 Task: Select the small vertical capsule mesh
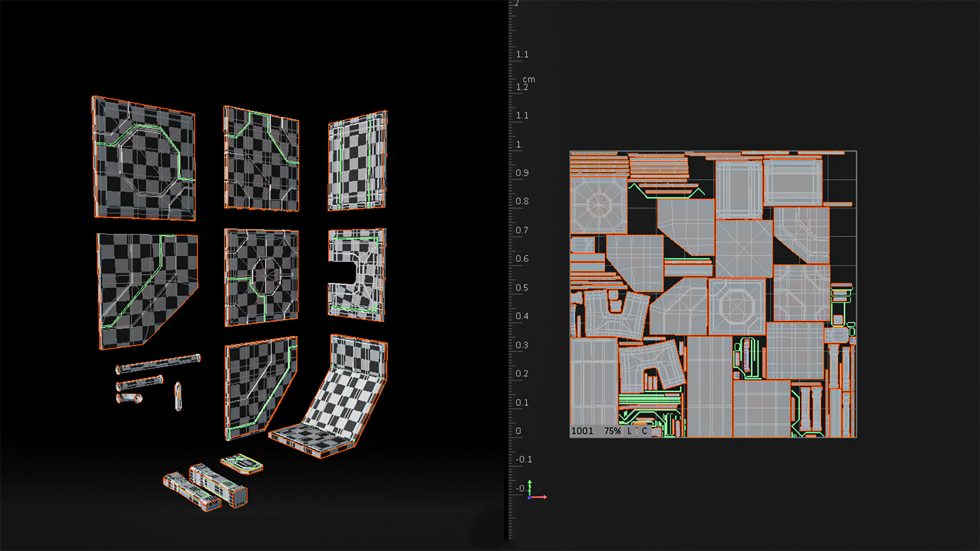[178, 396]
